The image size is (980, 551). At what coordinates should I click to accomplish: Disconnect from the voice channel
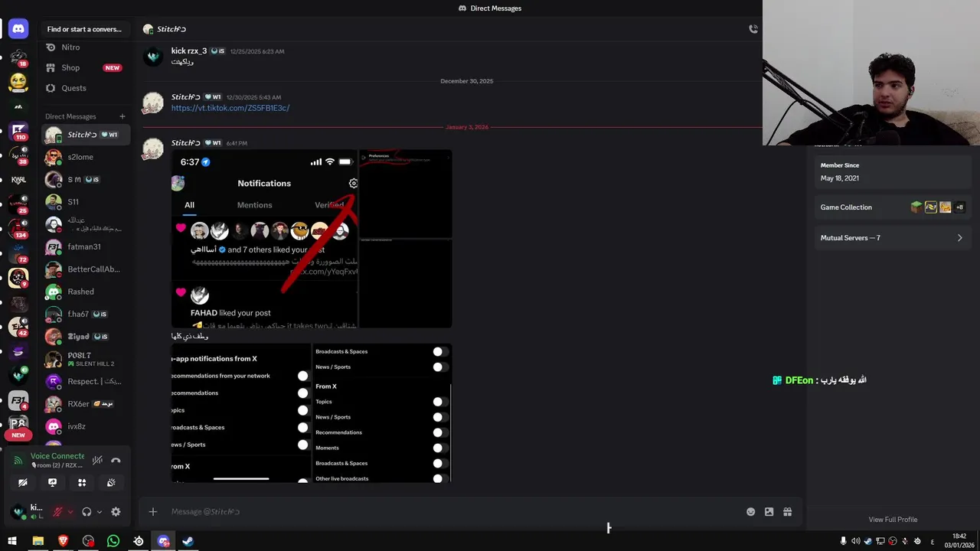116,460
